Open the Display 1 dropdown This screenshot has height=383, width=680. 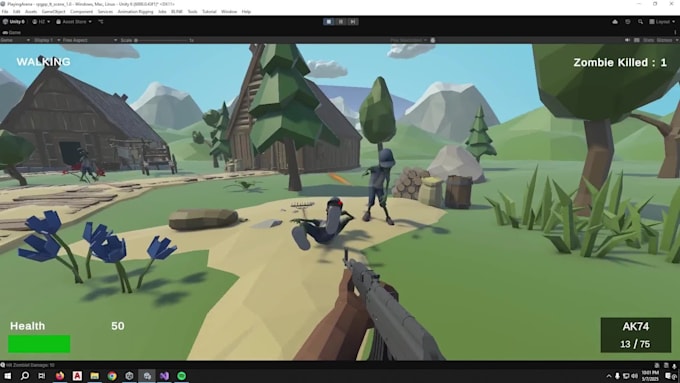coord(46,40)
